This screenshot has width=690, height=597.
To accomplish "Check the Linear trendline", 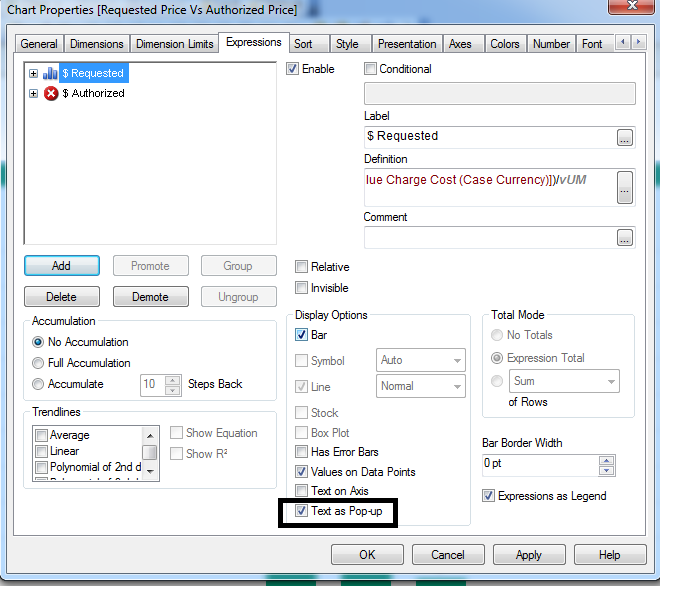I will (41, 451).
